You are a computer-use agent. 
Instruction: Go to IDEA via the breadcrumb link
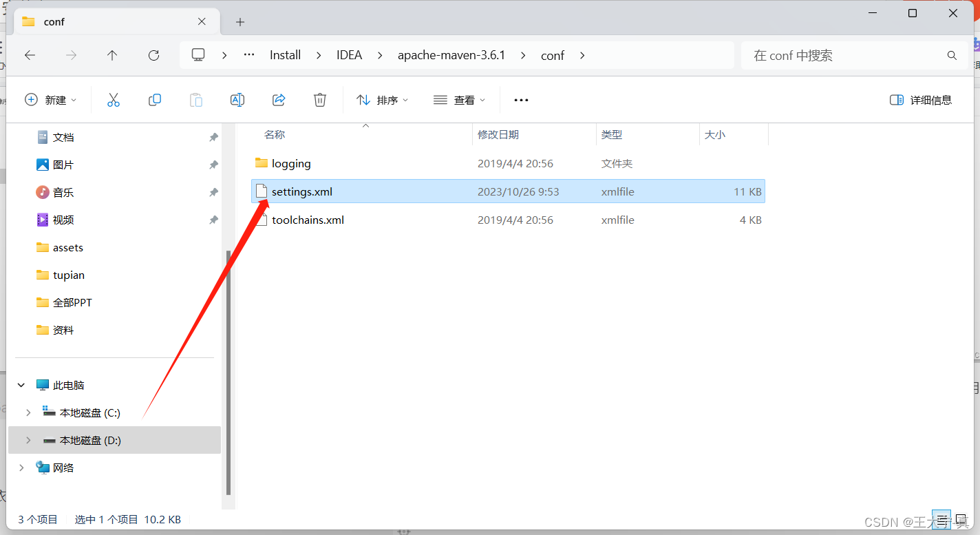click(349, 55)
